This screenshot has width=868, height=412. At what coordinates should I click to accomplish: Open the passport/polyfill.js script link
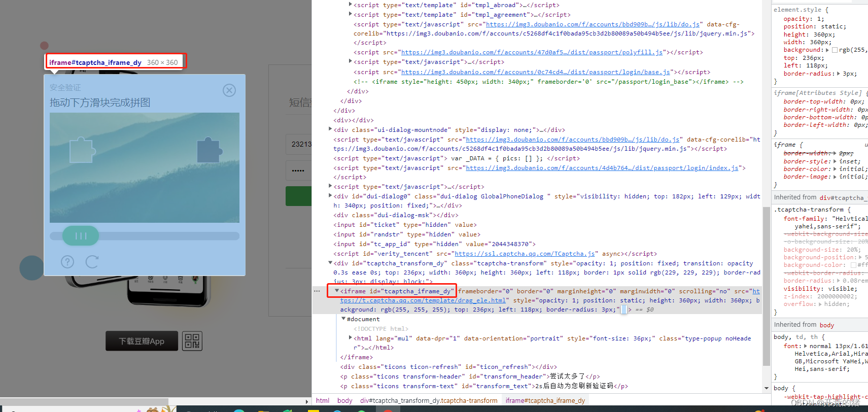pyautogui.click(x=532, y=52)
